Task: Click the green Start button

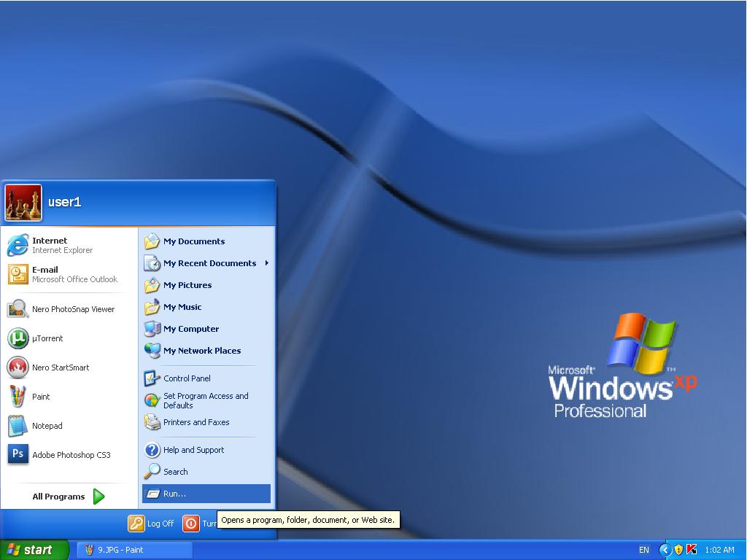Action: click(x=34, y=550)
